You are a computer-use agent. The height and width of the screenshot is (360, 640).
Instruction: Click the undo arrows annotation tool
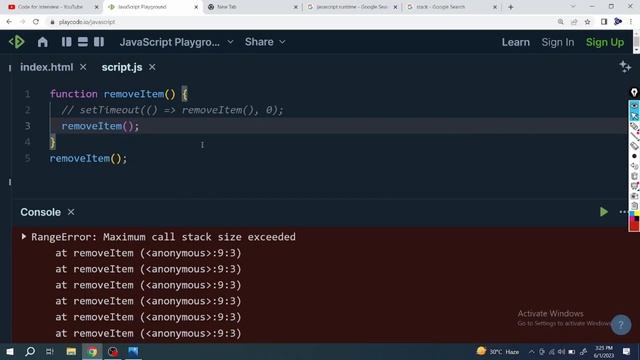tap(634, 166)
